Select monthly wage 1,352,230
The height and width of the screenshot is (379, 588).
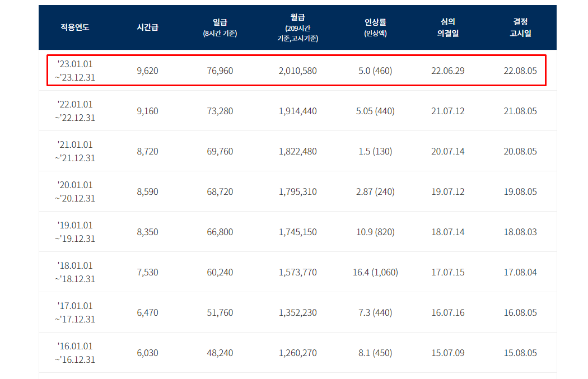[x=298, y=312]
